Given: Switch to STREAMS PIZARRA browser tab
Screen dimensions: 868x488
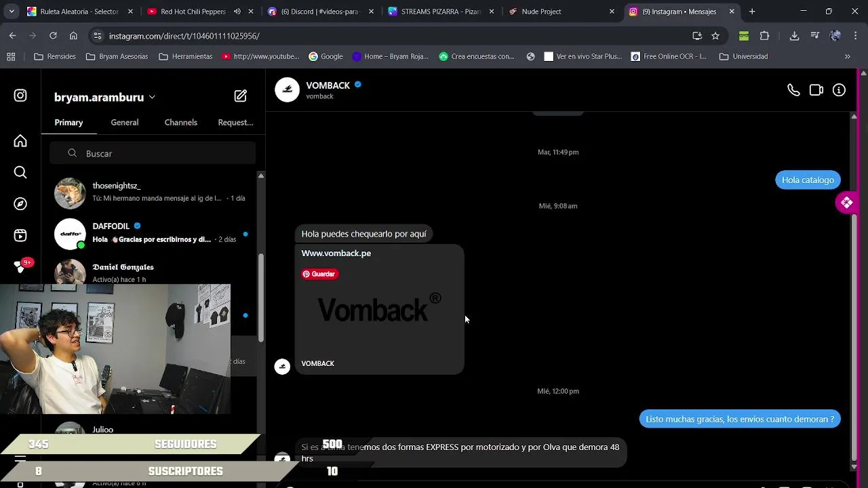Looking at the screenshot, I should pyautogui.click(x=441, y=12).
